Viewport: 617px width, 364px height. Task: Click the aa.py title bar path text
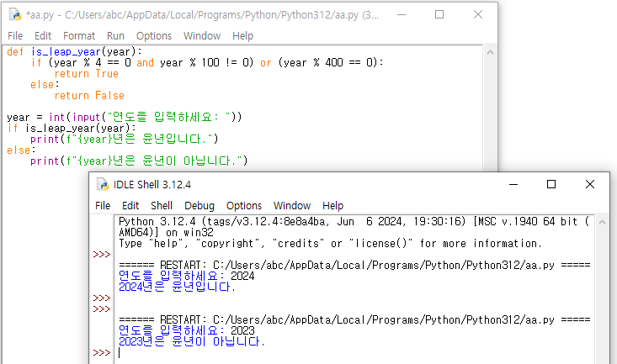(202, 15)
